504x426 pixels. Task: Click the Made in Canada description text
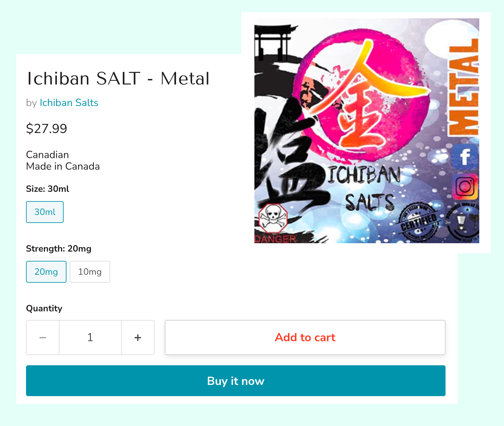point(63,166)
